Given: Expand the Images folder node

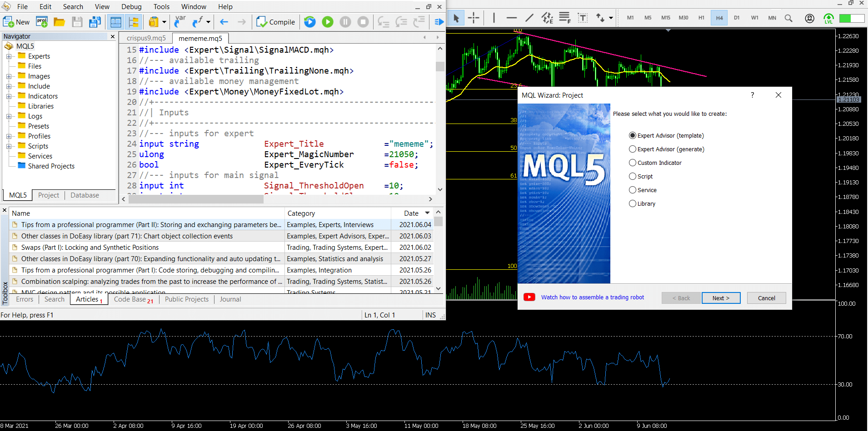Looking at the screenshot, I should click(x=9, y=76).
